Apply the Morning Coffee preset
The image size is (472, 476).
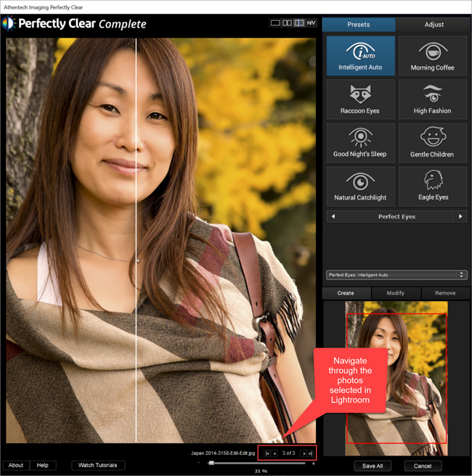coord(433,56)
